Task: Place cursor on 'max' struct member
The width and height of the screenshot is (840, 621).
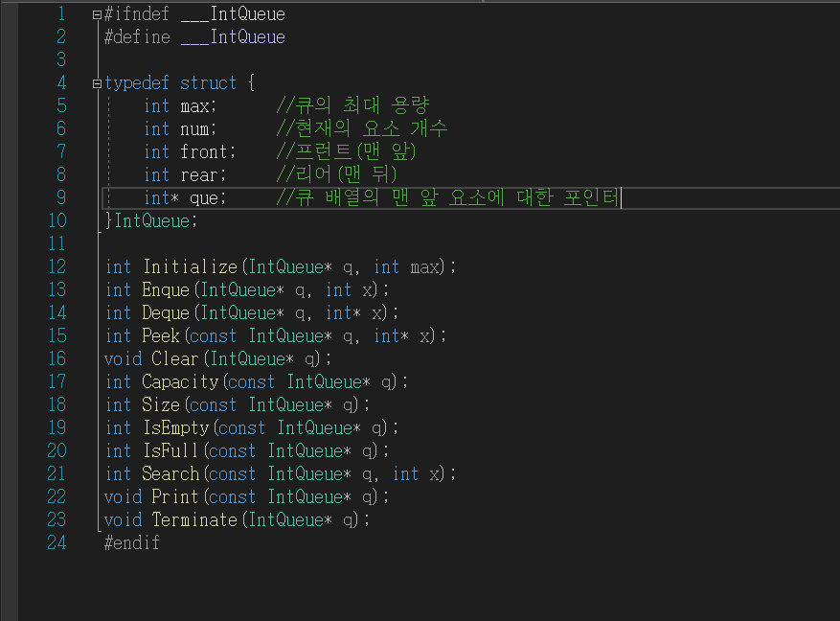Action: pos(194,106)
